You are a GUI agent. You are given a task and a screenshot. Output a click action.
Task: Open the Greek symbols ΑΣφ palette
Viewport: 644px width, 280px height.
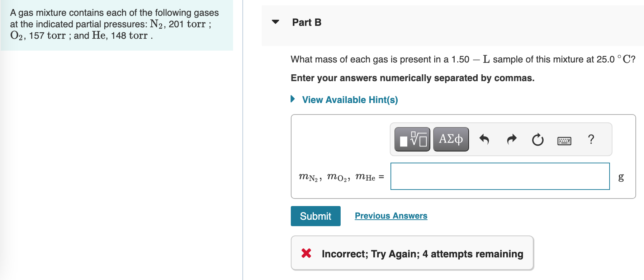click(x=450, y=139)
